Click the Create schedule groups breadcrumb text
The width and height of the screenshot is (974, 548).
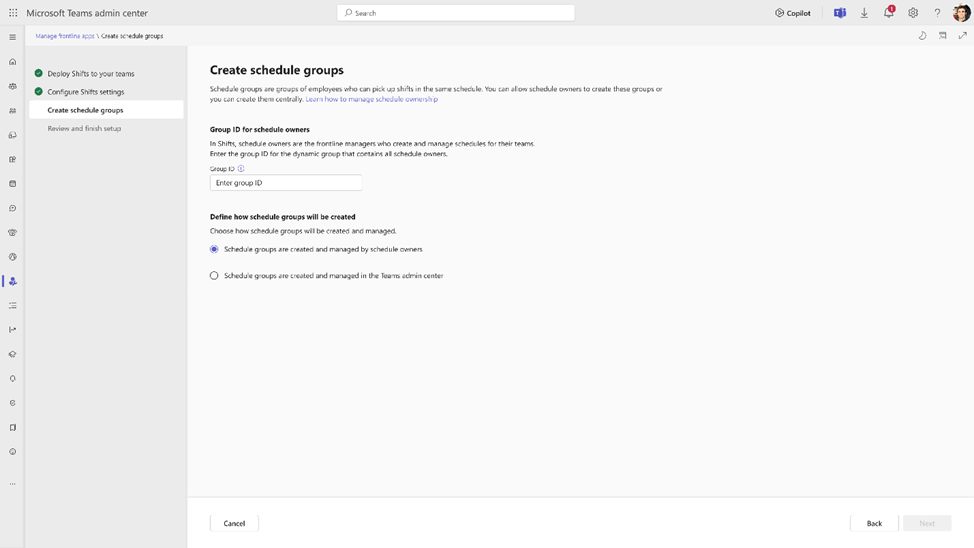[x=132, y=36]
